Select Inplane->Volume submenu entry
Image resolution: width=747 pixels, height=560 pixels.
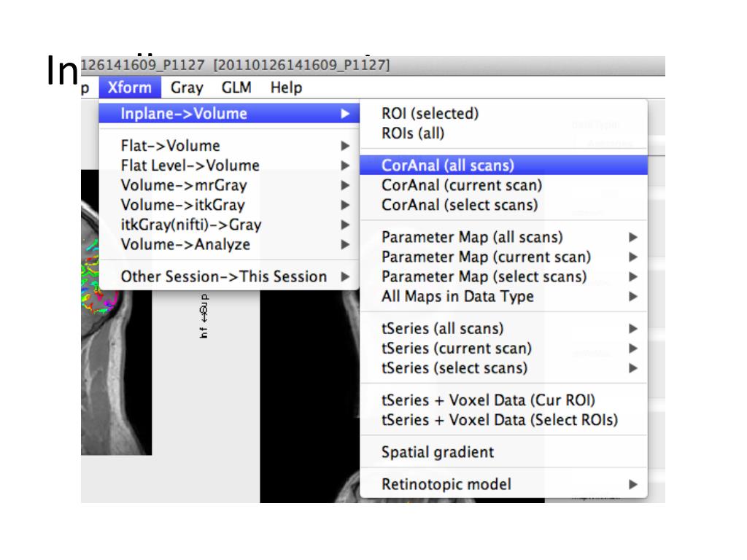229,113
